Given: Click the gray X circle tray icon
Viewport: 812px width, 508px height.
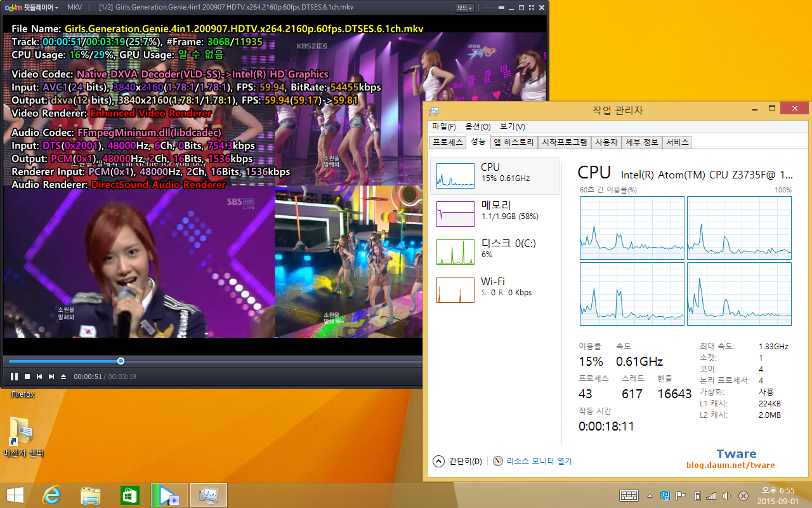Looking at the screenshot, I should [x=743, y=495].
